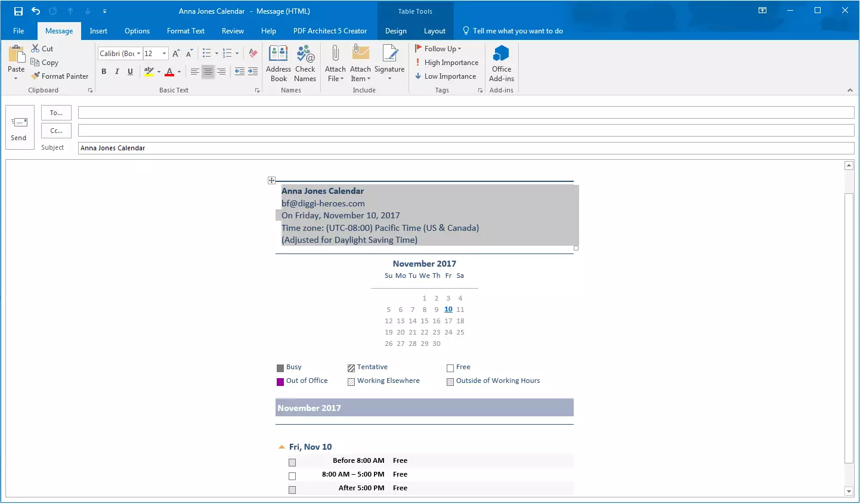Send the email with Send button
Image resolution: width=860 pixels, height=504 pixels.
[x=19, y=128]
